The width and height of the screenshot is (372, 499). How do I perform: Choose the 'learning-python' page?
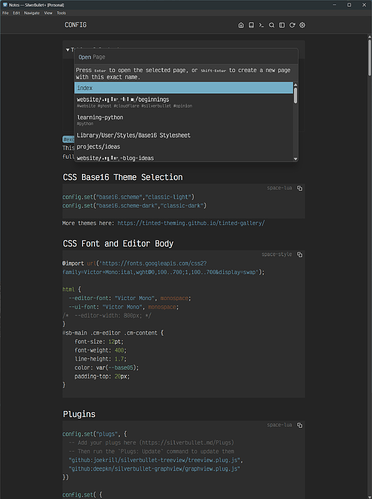coord(184,120)
